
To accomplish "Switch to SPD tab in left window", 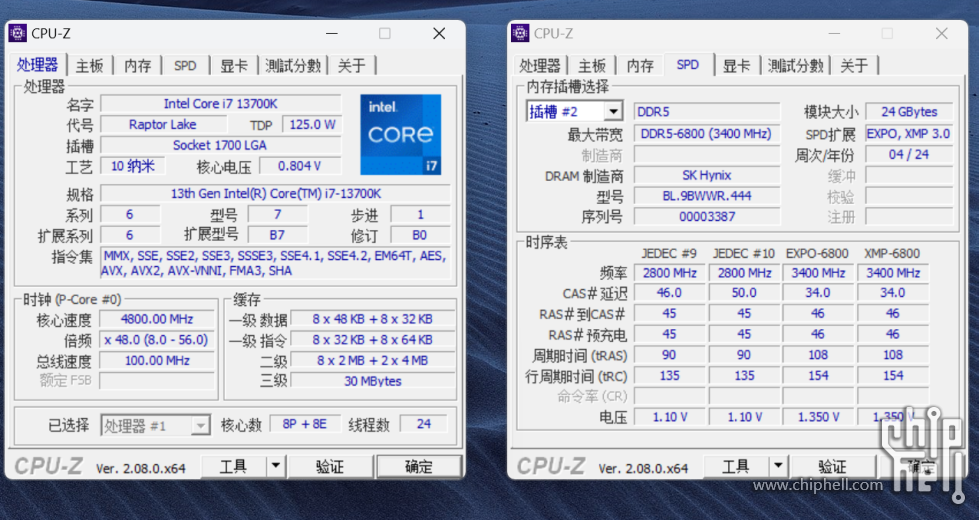I will (185, 66).
